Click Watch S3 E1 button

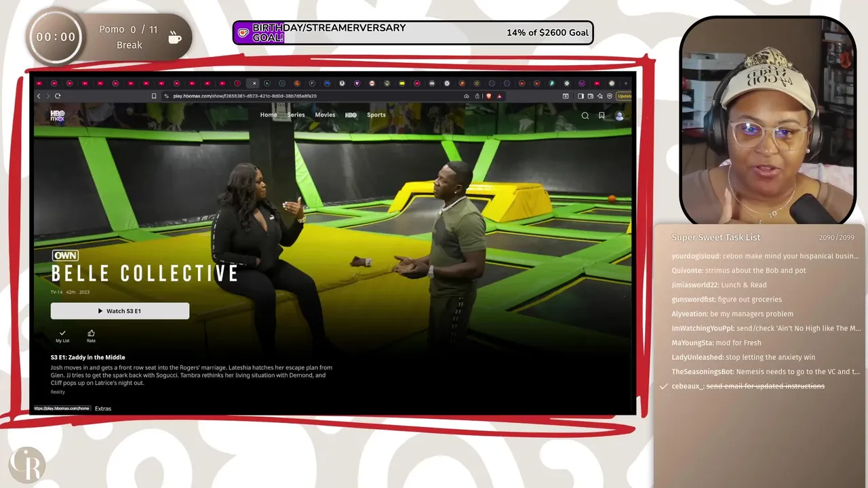click(120, 311)
